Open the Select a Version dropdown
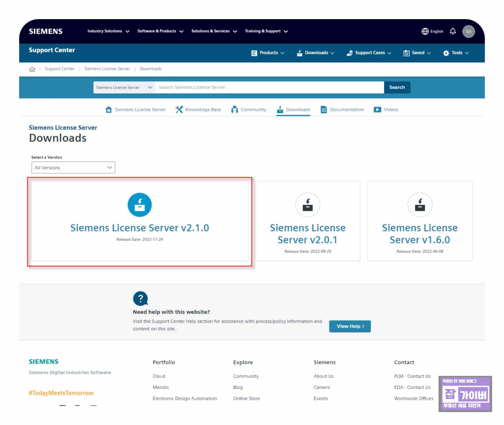 (x=73, y=168)
